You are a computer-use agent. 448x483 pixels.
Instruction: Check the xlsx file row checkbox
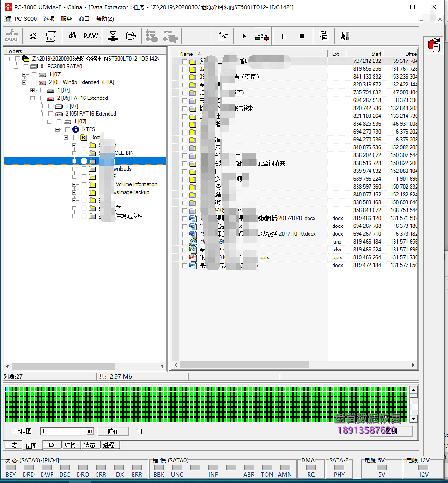tap(185, 250)
